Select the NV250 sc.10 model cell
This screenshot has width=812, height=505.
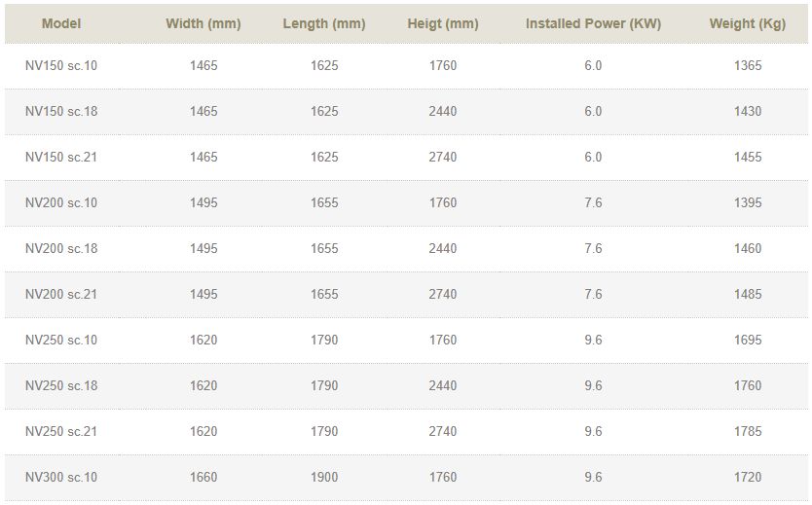click(61, 341)
